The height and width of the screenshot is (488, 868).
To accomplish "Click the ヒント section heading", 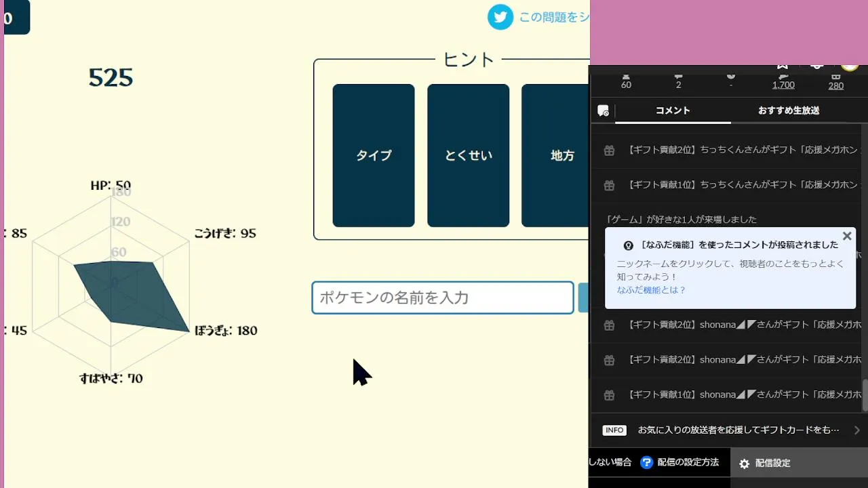I will pos(469,60).
